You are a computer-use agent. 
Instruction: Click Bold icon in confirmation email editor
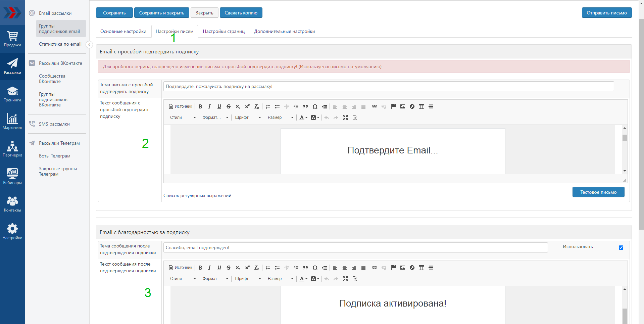[200, 106]
